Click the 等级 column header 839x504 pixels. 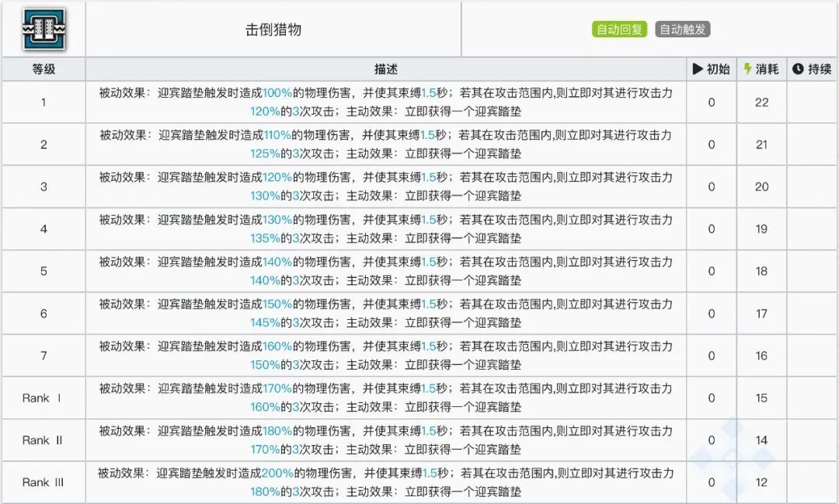point(44,69)
